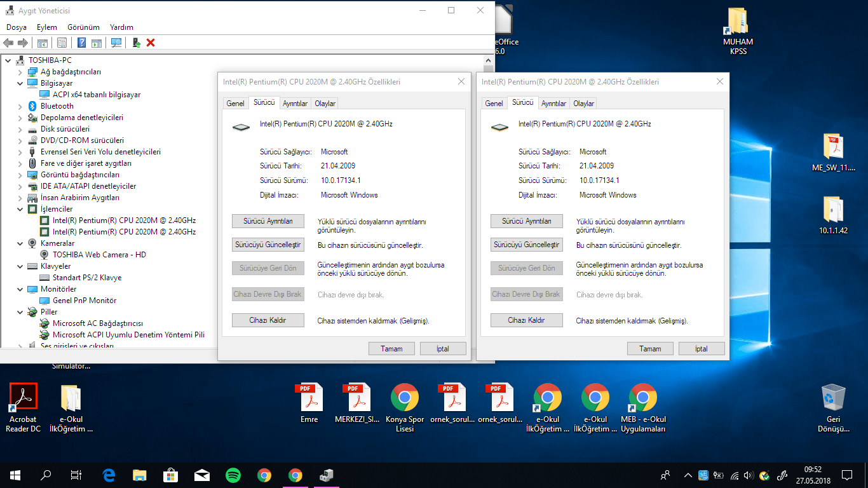The image size is (868, 488).
Task: Click the Forward arrow in Device Manager toolbar
Action: click(22, 43)
